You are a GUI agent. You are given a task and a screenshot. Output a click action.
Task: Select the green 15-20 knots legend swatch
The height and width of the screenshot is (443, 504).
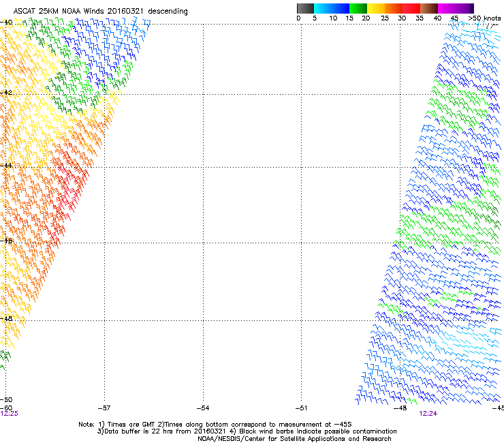(x=358, y=8)
